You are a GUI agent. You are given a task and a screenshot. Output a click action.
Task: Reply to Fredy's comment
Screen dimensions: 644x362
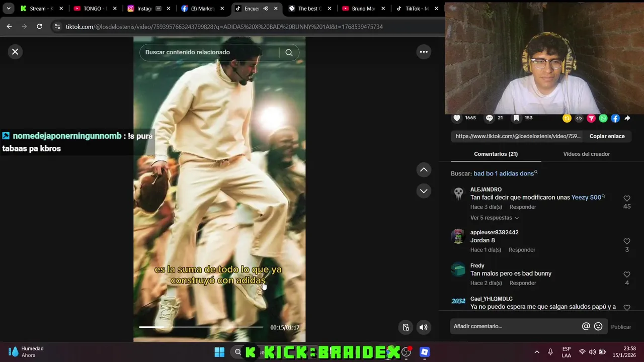pyautogui.click(x=523, y=283)
